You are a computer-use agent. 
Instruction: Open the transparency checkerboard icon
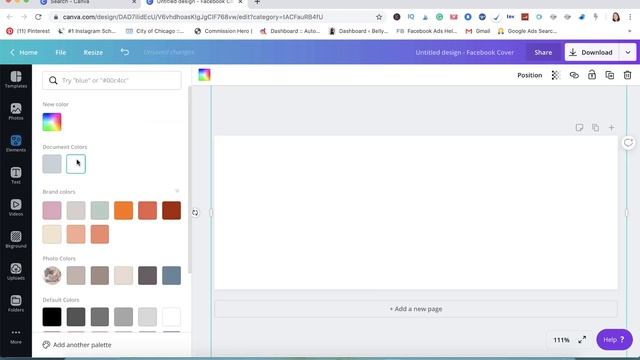pyautogui.click(x=556, y=75)
